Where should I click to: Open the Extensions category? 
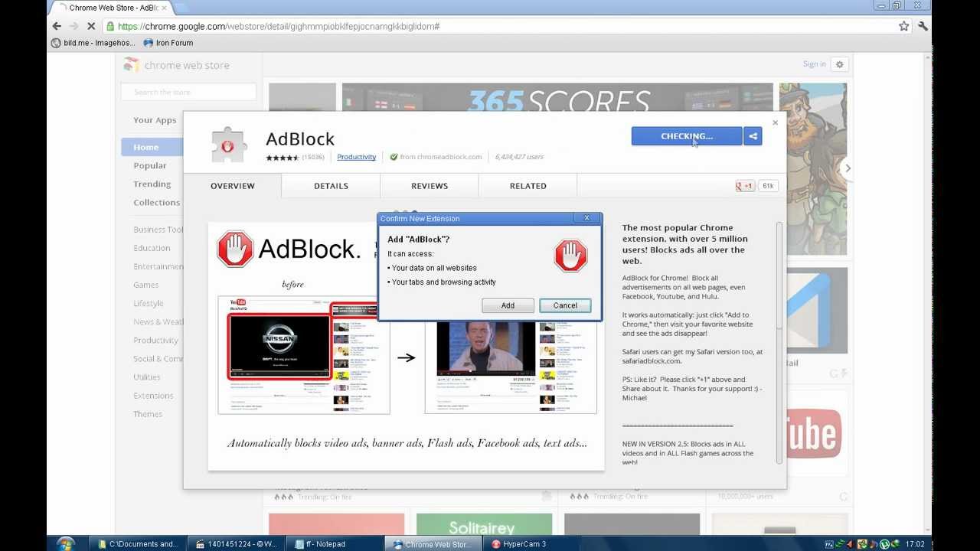[153, 396]
